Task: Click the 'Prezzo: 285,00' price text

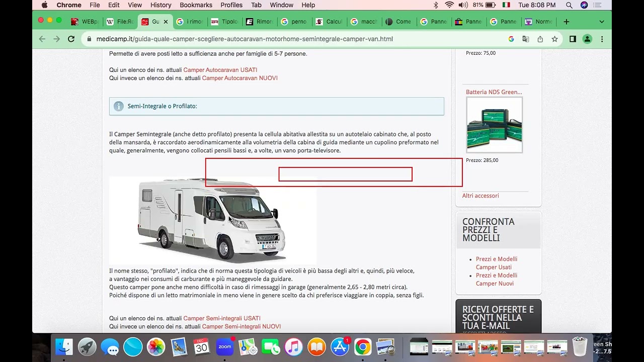Action: [x=482, y=160]
